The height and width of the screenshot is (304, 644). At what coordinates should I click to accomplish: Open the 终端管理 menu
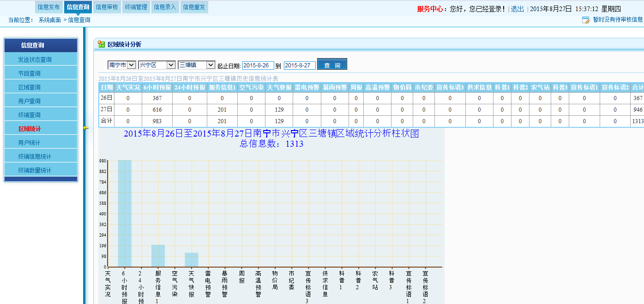(136, 7)
